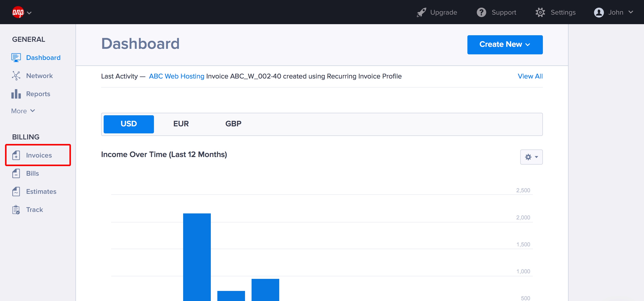Open Support question mark icon
Viewport: 644px width, 301px height.
[x=481, y=12]
